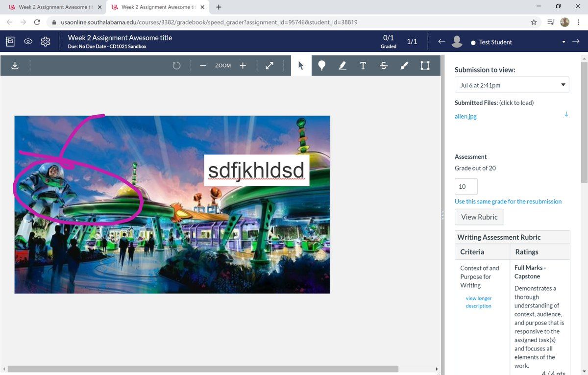Select the strikethrough annotation tool
Image resolution: width=588 pixels, height=375 pixels.
coord(384,66)
